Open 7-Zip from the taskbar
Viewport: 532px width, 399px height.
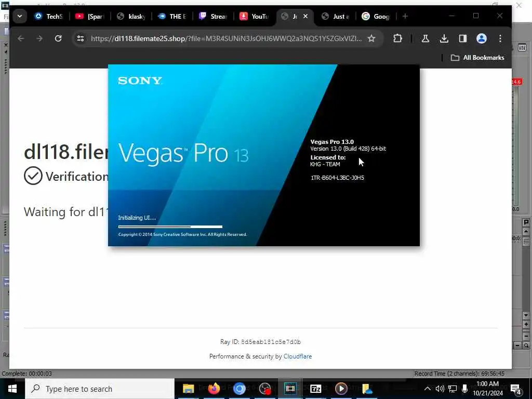pyautogui.click(x=315, y=389)
